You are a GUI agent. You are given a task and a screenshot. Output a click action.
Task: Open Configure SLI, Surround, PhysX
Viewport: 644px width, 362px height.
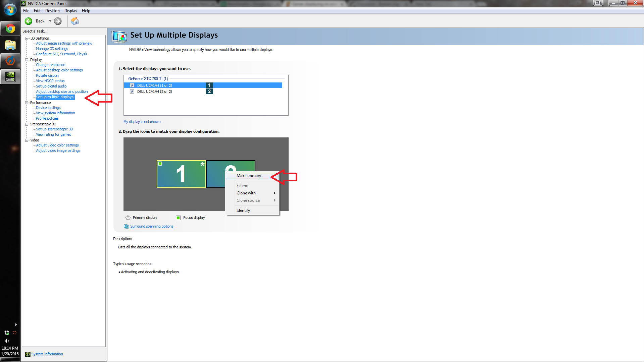click(x=61, y=54)
